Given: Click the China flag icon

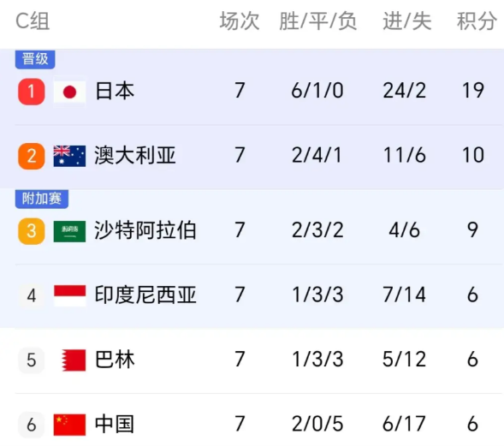Looking at the screenshot, I should click(x=70, y=425).
